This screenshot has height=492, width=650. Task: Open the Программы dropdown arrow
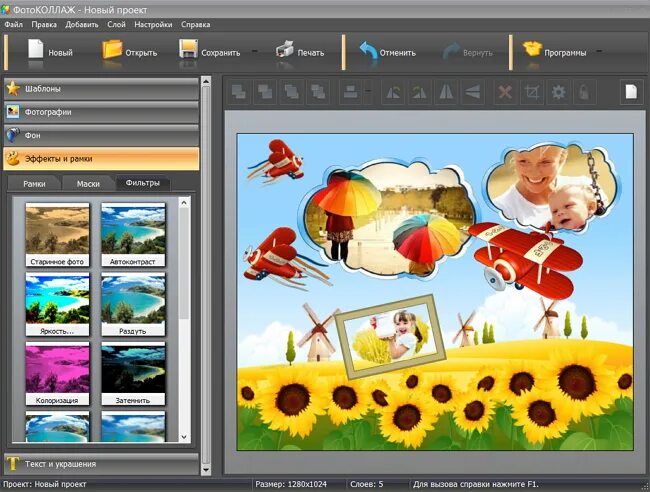599,51
